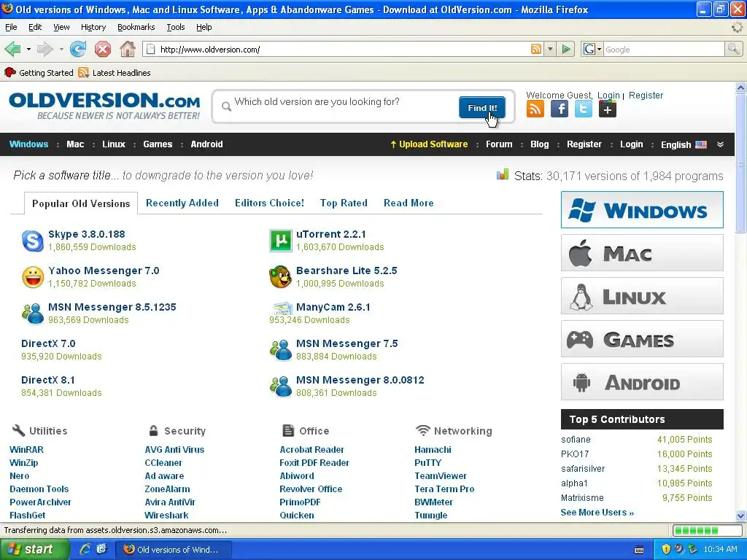Click the Linux category banner

point(642,296)
